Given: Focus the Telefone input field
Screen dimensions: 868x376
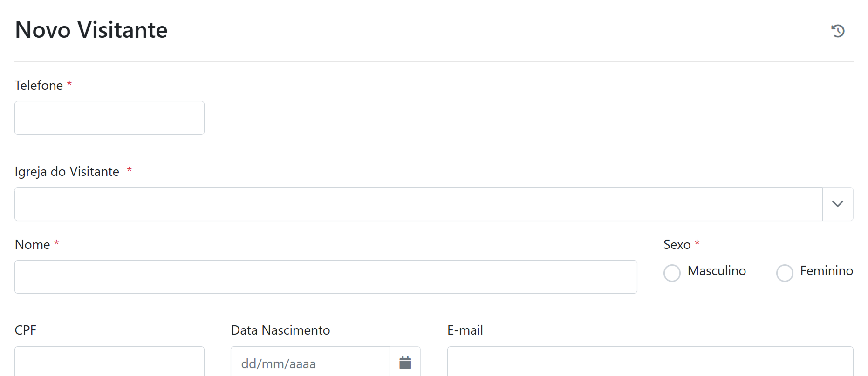Looking at the screenshot, I should [x=109, y=118].
